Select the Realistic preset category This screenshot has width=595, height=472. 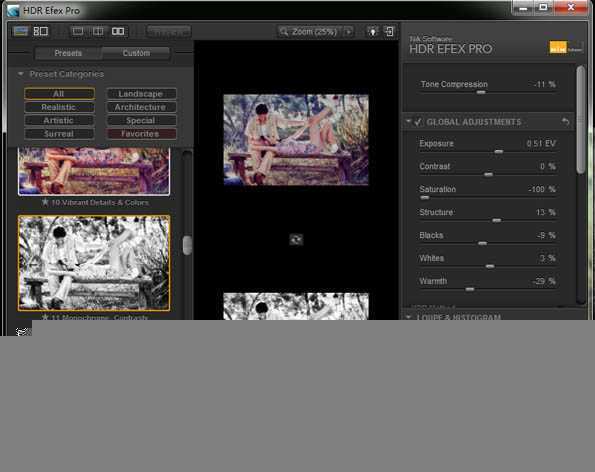(59, 107)
